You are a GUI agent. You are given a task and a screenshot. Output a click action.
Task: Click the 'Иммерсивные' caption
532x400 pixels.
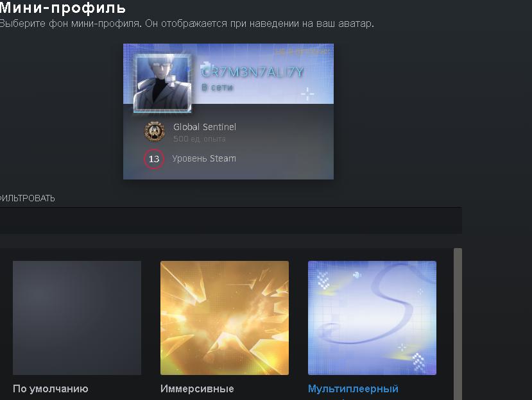[x=197, y=388]
